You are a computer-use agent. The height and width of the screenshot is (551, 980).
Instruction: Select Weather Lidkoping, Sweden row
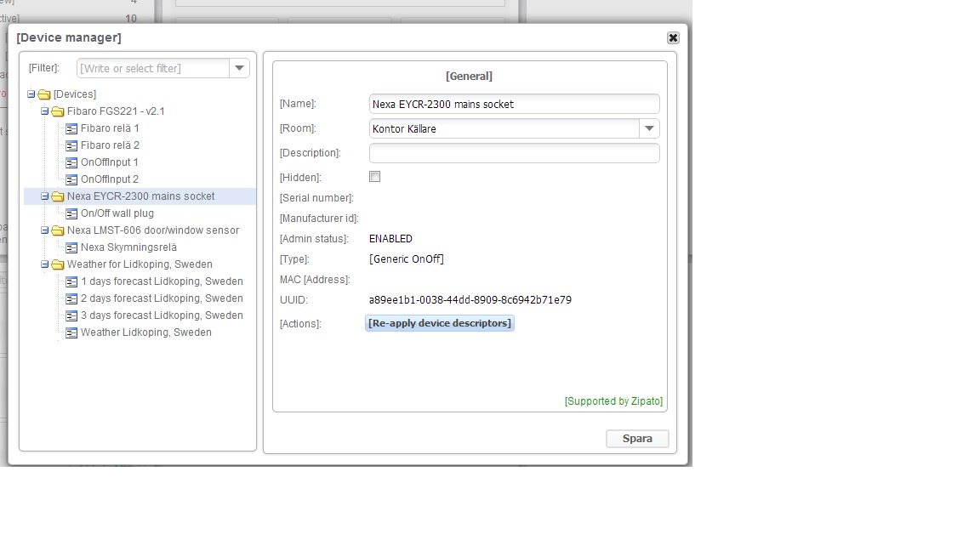146,332
